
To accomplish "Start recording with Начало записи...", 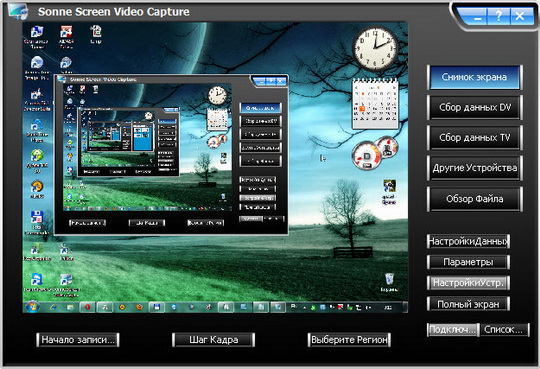I will [x=78, y=340].
